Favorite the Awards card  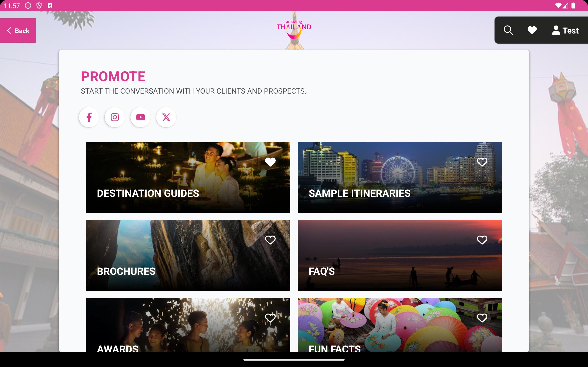(270, 318)
